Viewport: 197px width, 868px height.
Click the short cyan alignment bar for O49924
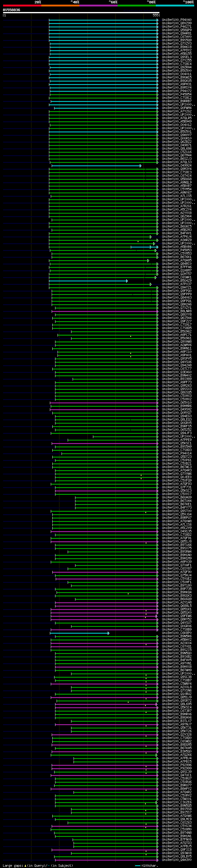[97, 166]
